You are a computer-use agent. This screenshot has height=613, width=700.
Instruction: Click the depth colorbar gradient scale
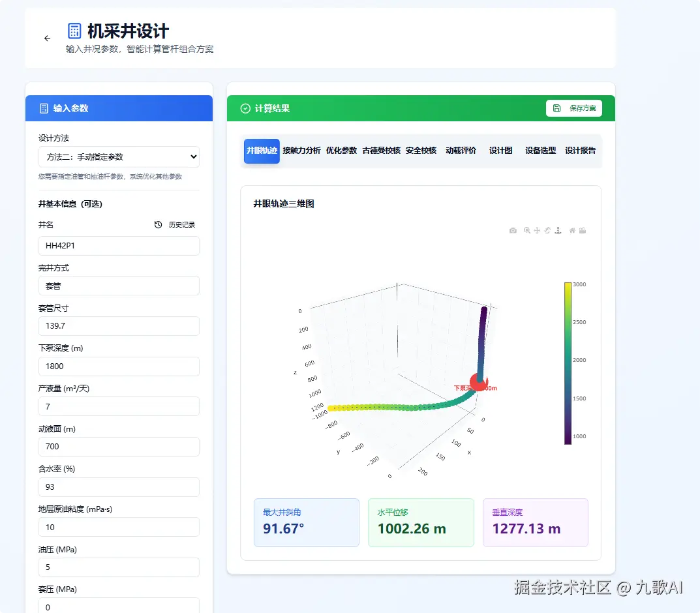568,363
